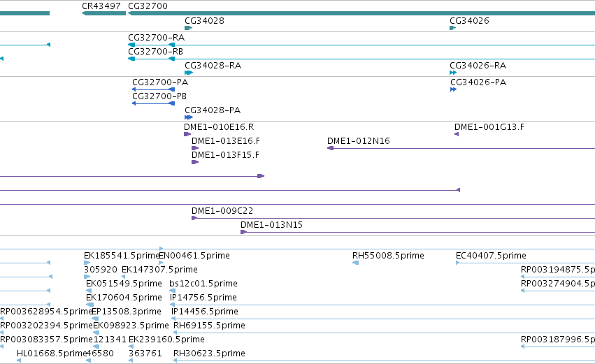The image size is (595, 364).
Task: Select EST EK239160.5prime label
Action: pyautogui.click(x=166, y=340)
